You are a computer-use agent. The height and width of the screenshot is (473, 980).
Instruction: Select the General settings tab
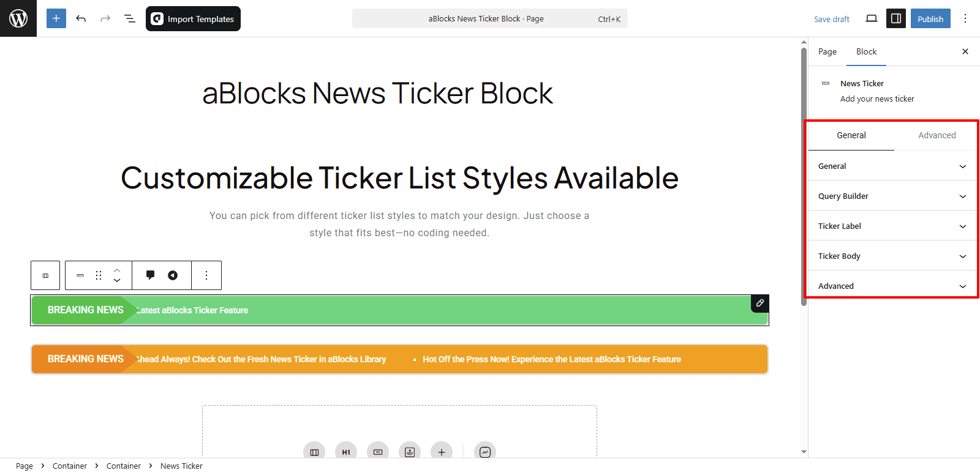[x=851, y=135]
